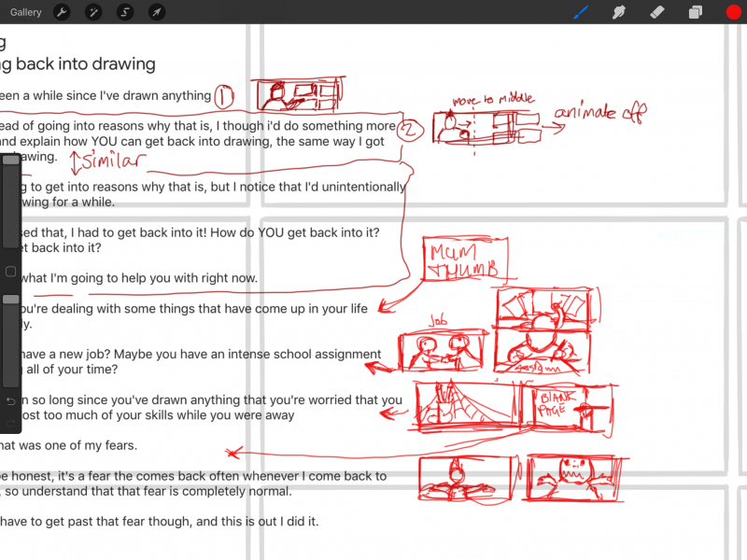Open the red color picker swatch

tap(733, 12)
